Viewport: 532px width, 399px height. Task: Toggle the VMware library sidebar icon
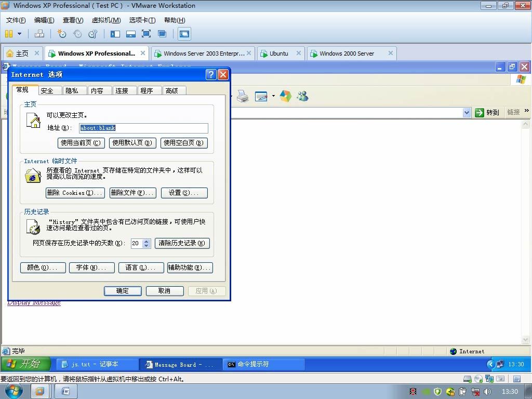click(115, 34)
